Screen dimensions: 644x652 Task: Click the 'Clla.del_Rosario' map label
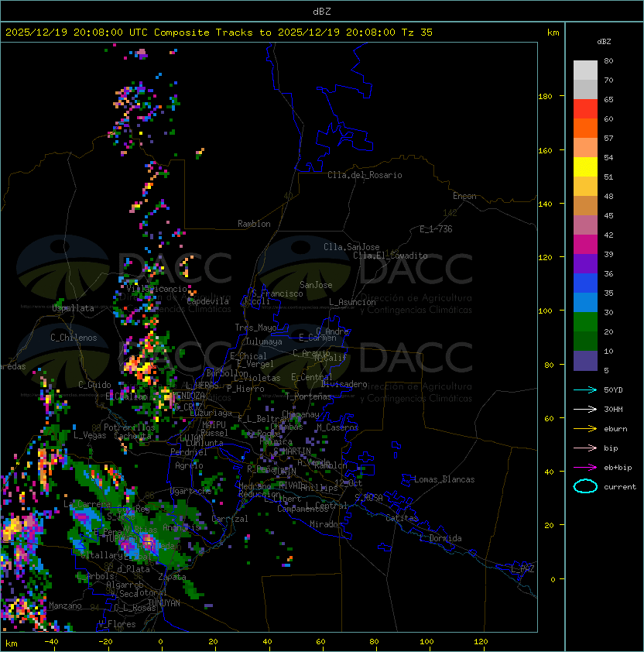click(365, 175)
